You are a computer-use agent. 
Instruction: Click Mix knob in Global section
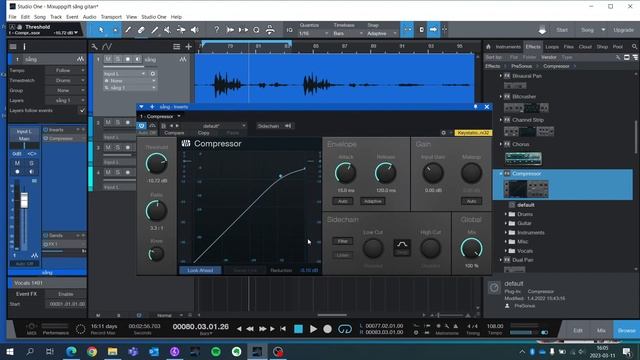pos(471,248)
